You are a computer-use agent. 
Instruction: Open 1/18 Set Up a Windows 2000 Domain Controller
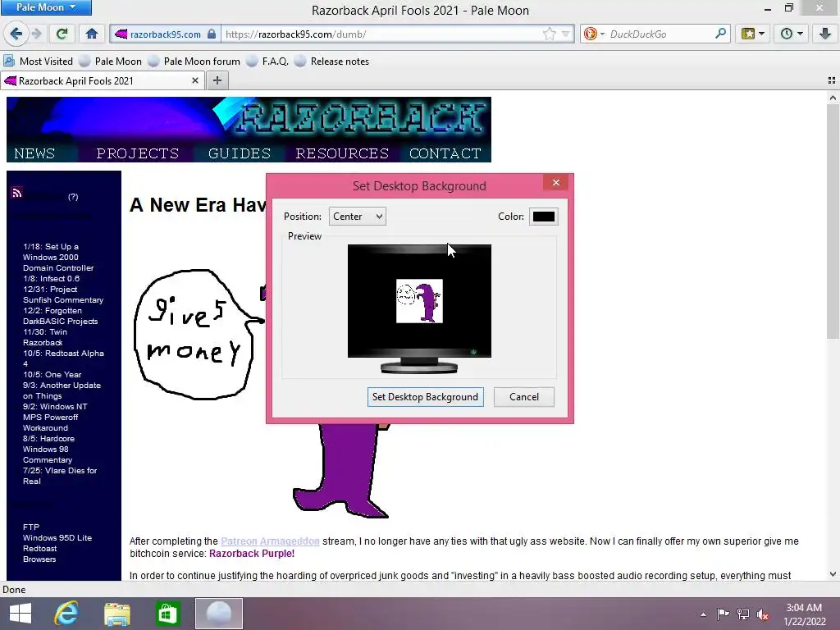tap(58, 257)
